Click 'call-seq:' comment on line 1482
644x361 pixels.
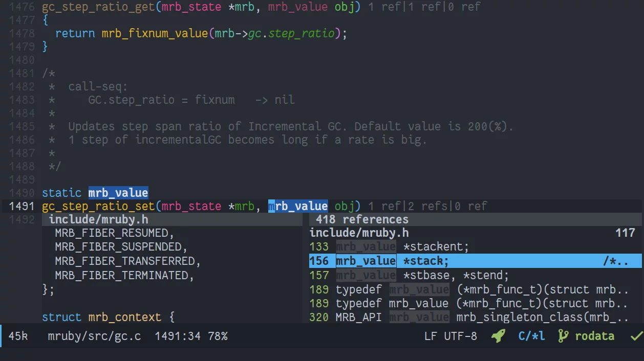pyautogui.click(x=98, y=86)
